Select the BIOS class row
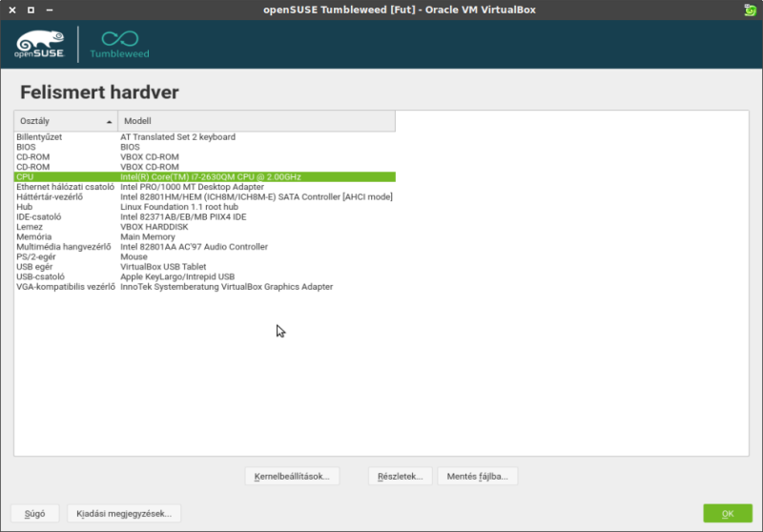This screenshot has width=763, height=532. (x=205, y=147)
